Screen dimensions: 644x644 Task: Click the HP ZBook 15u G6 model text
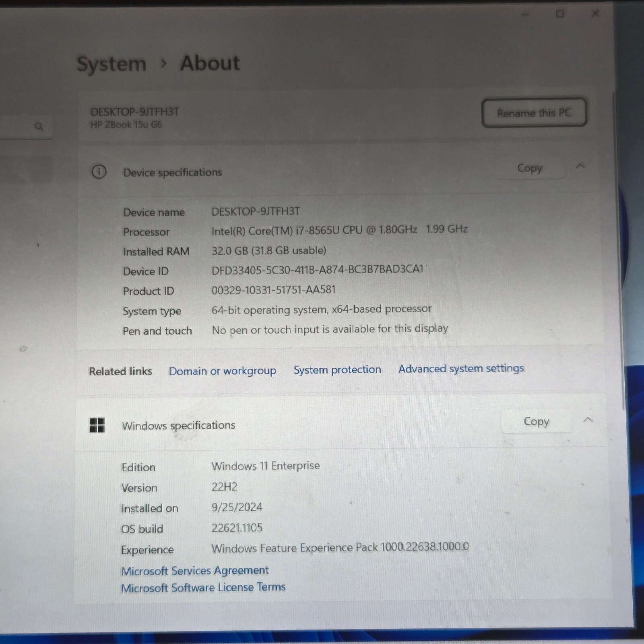click(126, 125)
